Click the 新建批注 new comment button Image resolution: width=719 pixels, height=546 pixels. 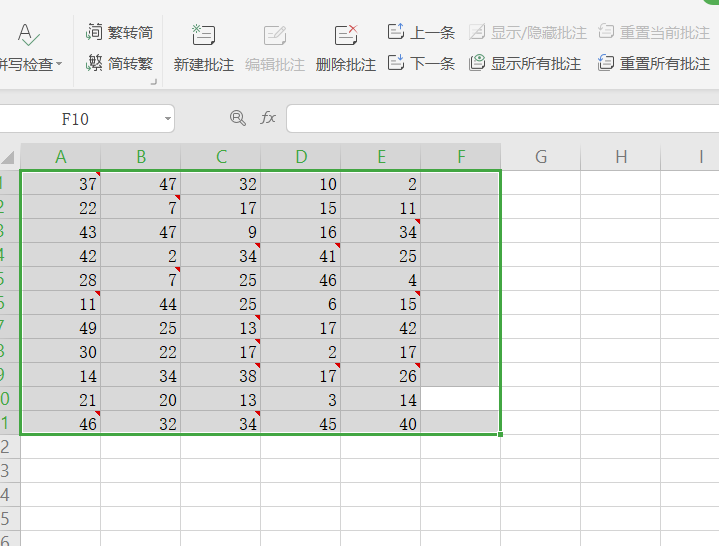point(204,49)
